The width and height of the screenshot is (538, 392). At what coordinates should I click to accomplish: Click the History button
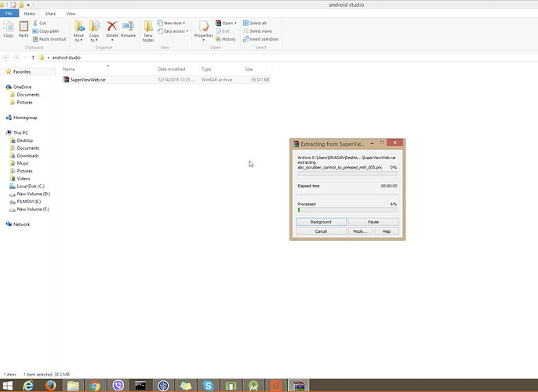pyautogui.click(x=226, y=39)
